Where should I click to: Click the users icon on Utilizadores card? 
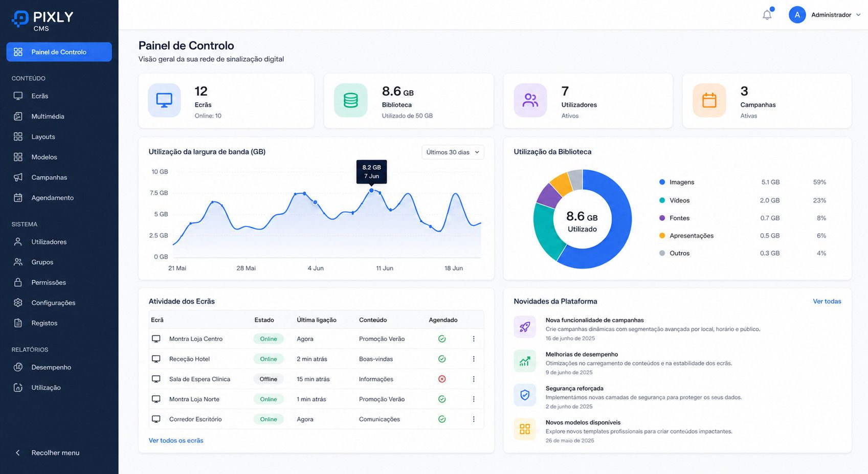(530, 100)
